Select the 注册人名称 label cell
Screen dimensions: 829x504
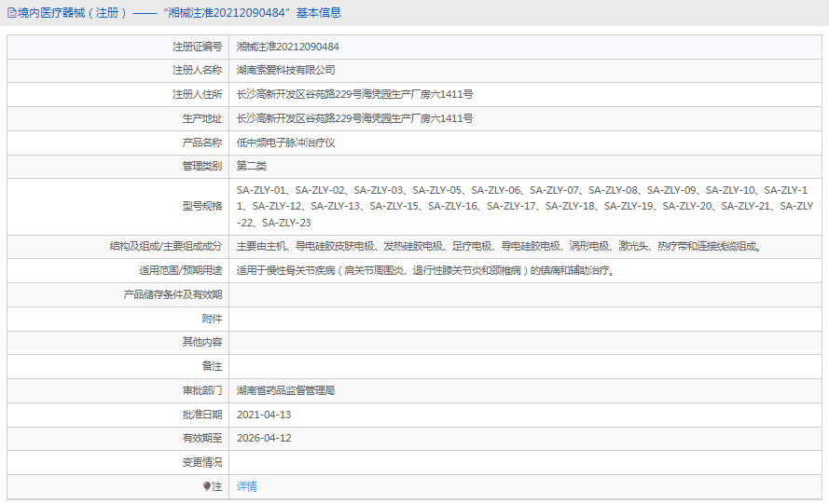point(118,70)
